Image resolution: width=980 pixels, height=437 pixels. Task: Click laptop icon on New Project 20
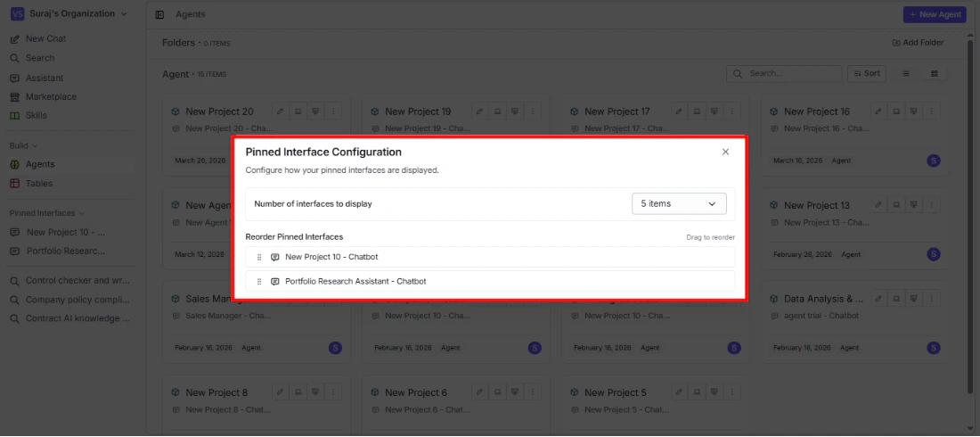pyautogui.click(x=298, y=111)
